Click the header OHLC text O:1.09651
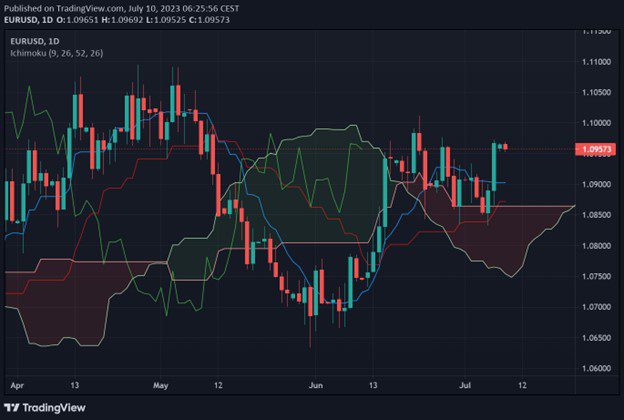Image resolution: width=624 pixels, height=420 pixels. pyautogui.click(x=77, y=20)
